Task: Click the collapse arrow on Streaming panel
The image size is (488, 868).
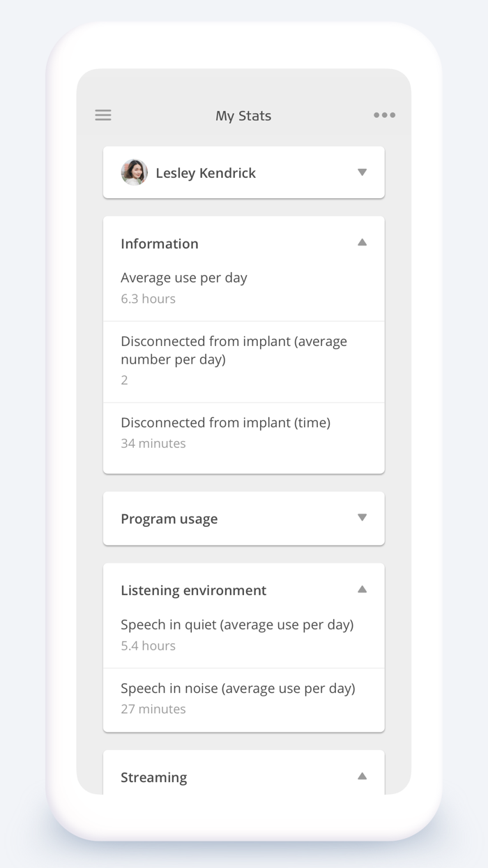Action: (x=363, y=775)
